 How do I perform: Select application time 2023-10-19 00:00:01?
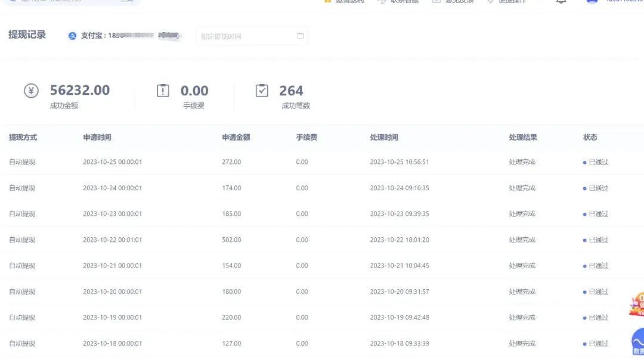(x=113, y=317)
